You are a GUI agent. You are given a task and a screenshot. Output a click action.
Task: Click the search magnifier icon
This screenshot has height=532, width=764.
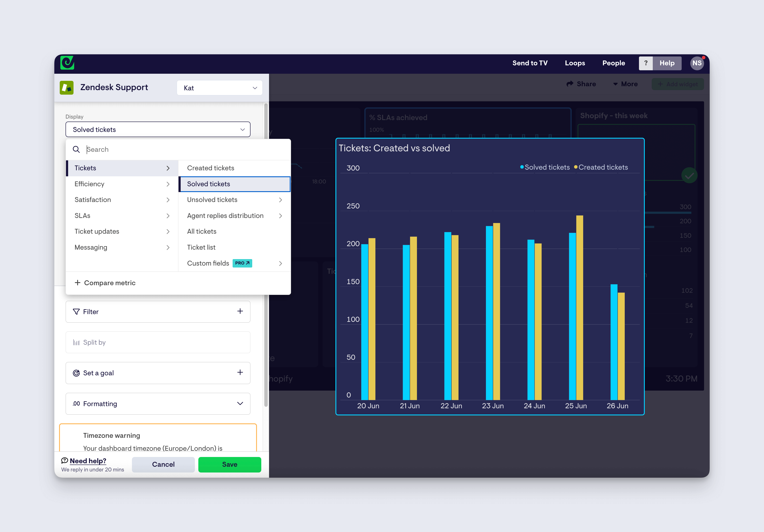[x=76, y=149]
